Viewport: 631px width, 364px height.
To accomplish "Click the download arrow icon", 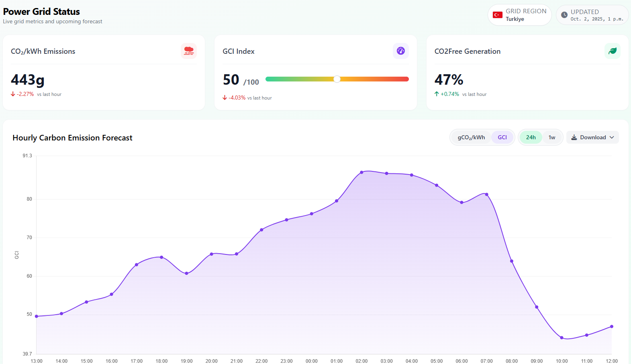I will pos(574,137).
